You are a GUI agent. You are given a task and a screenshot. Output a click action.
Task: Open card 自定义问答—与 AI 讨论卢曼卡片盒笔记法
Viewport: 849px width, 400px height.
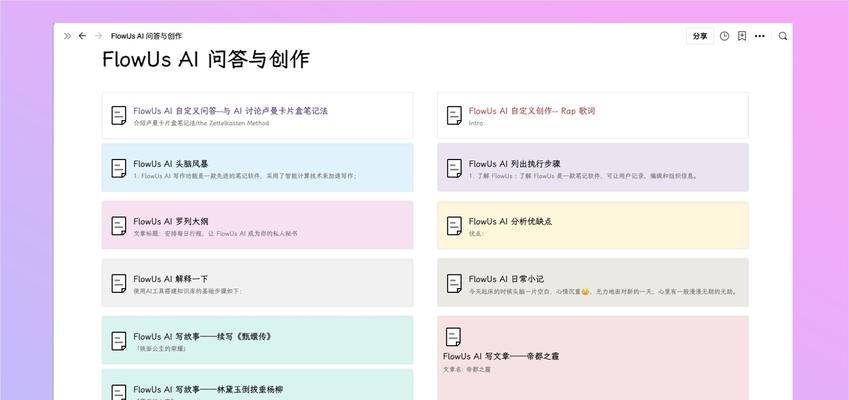tap(257, 115)
